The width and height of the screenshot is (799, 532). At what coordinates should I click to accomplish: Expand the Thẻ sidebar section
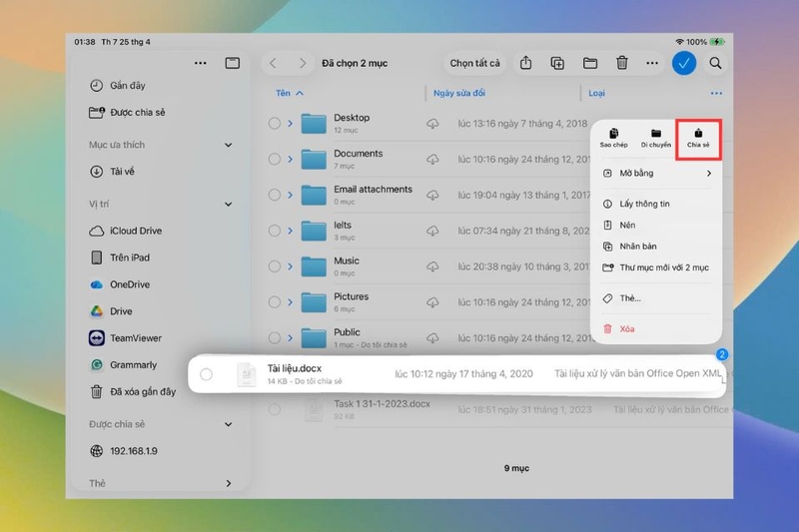[x=229, y=484]
